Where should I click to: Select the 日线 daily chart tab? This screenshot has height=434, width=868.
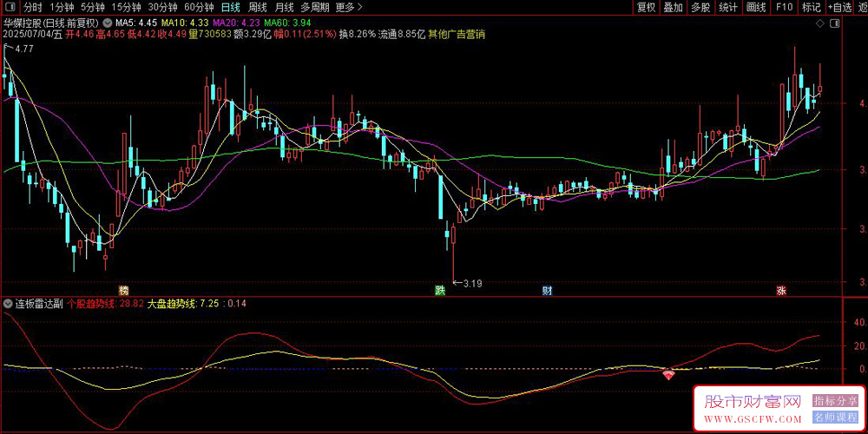click(230, 7)
